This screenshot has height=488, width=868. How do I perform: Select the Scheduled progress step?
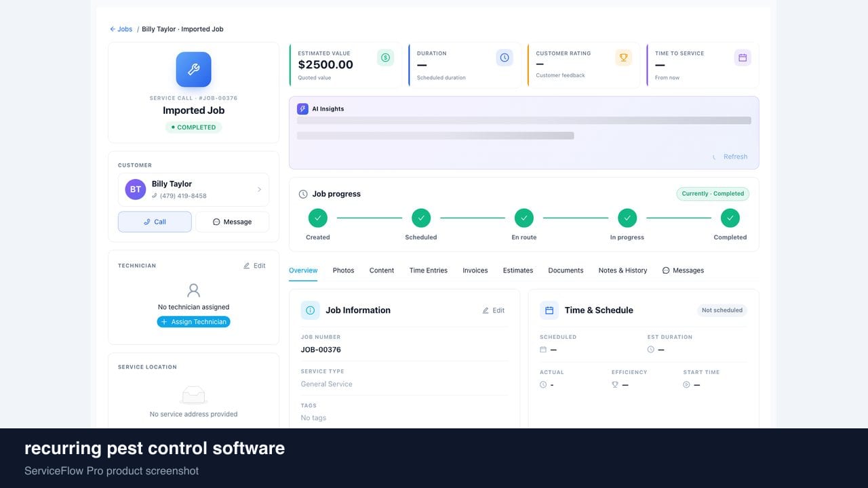tap(421, 218)
